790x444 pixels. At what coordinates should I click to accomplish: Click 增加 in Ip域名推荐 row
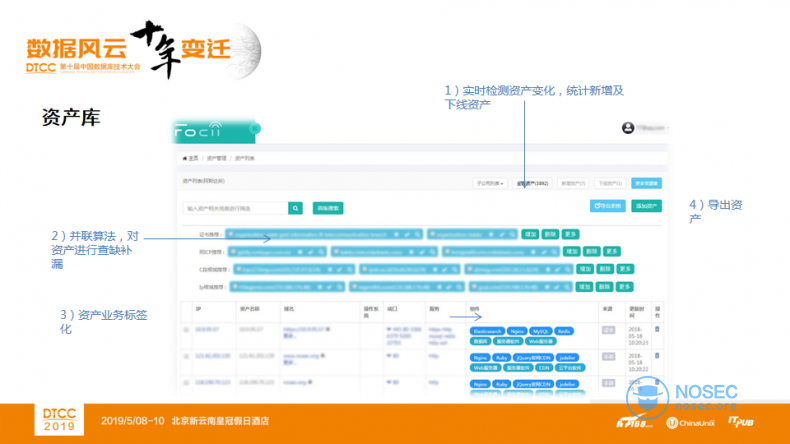coord(584,287)
